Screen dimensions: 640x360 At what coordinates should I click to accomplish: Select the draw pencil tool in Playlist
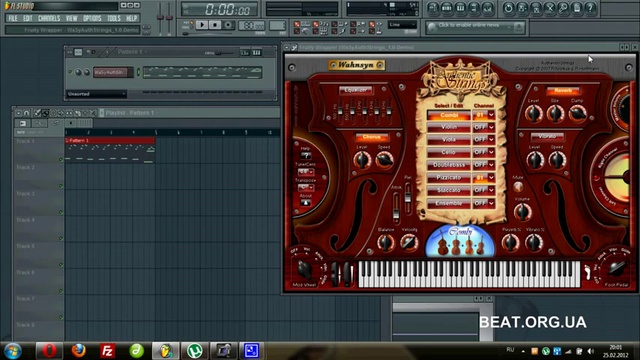coord(37,113)
